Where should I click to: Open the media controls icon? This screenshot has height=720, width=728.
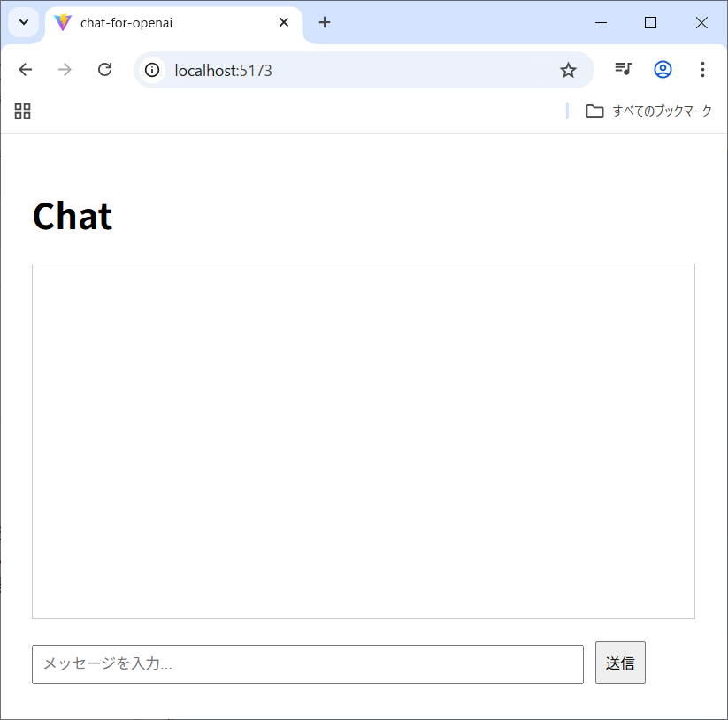point(624,70)
